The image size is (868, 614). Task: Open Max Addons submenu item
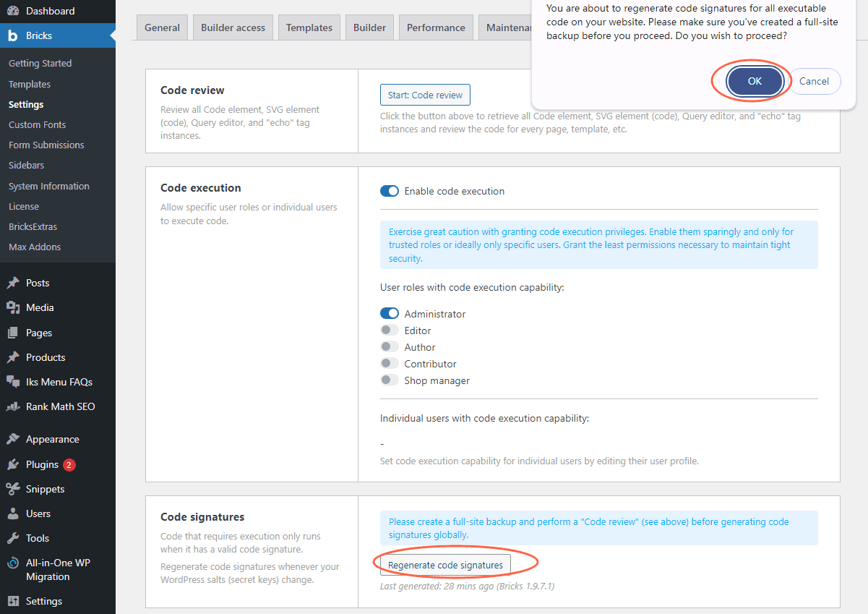(35, 247)
